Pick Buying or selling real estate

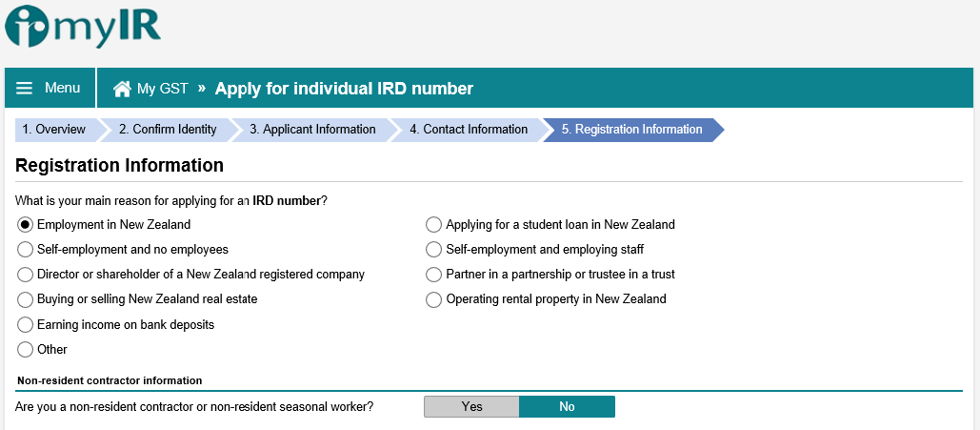pos(26,299)
